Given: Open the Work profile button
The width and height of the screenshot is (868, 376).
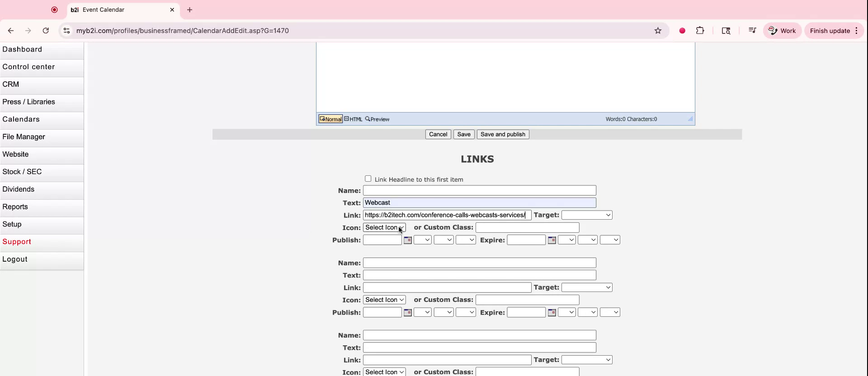Looking at the screenshot, I should click(782, 31).
